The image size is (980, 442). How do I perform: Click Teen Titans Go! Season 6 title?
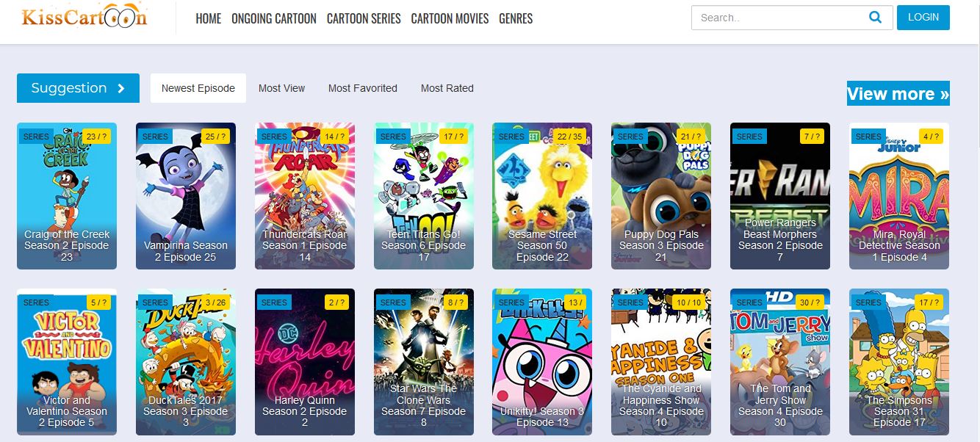(424, 245)
